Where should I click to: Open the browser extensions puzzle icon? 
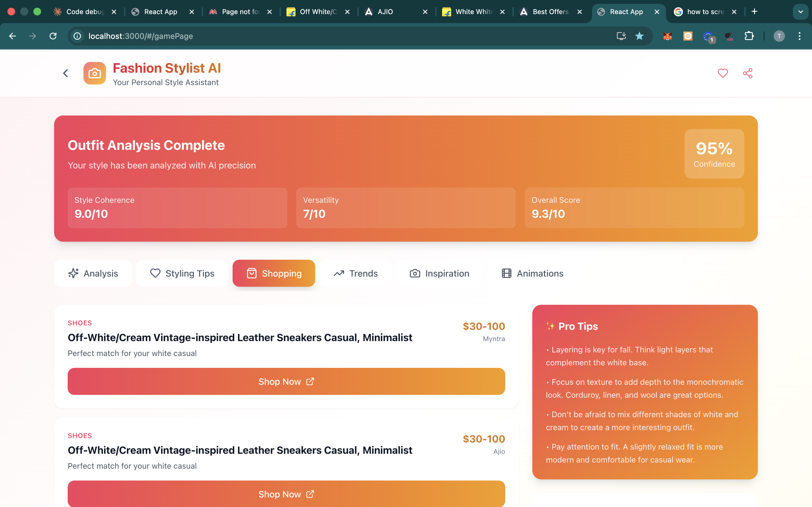pos(749,36)
